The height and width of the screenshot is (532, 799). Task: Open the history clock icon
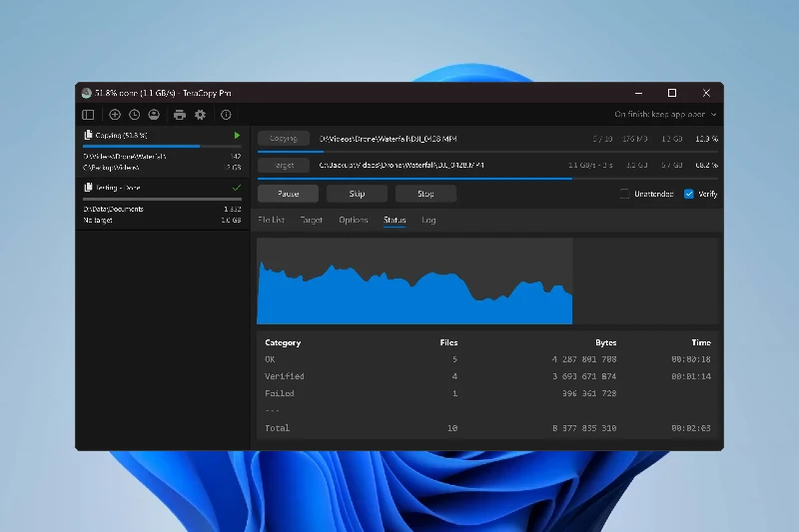pos(135,115)
